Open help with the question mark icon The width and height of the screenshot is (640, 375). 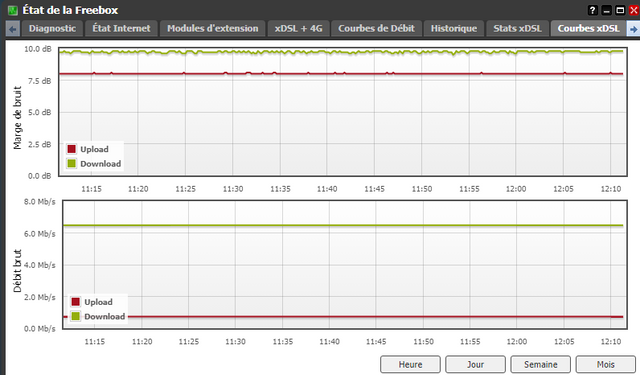click(x=593, y=10)
